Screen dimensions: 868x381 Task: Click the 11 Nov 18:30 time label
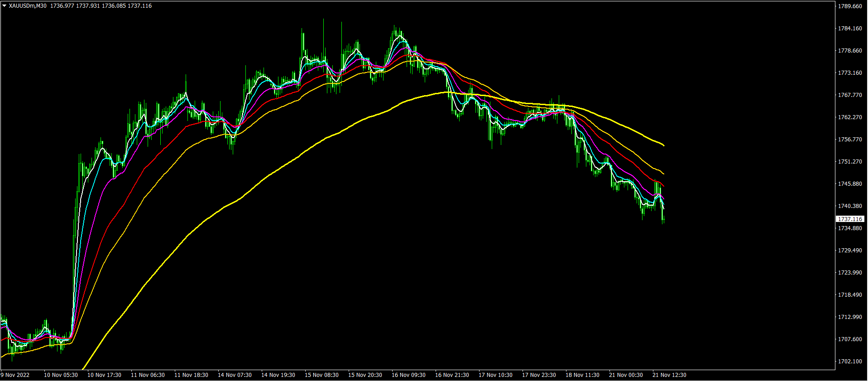[191, 375]
